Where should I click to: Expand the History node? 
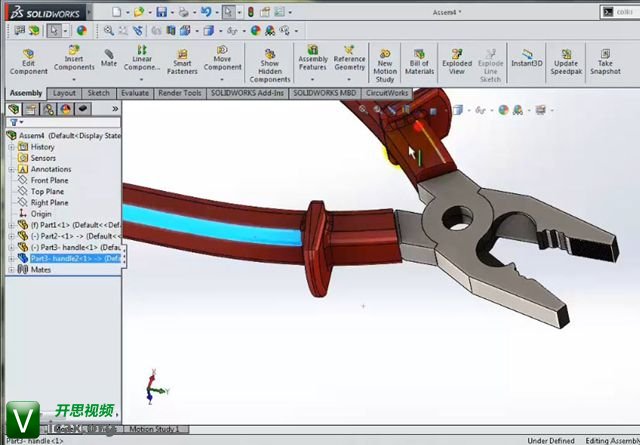tap(11, 147)
